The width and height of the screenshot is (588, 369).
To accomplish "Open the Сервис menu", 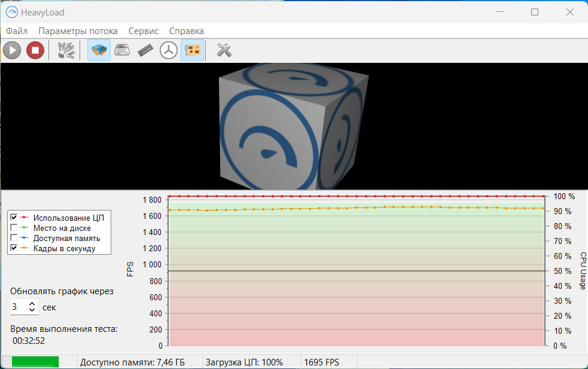I will point(144,31).
